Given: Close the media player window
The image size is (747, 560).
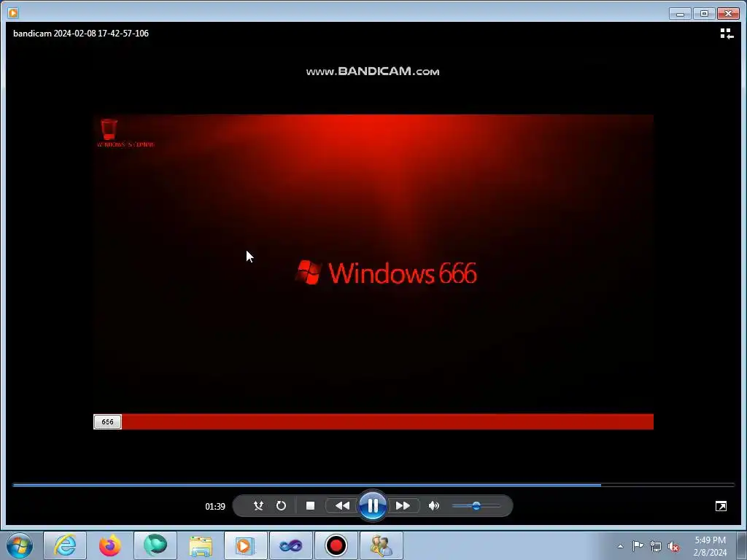Looking at the screenshot, I should pos(728,13).
